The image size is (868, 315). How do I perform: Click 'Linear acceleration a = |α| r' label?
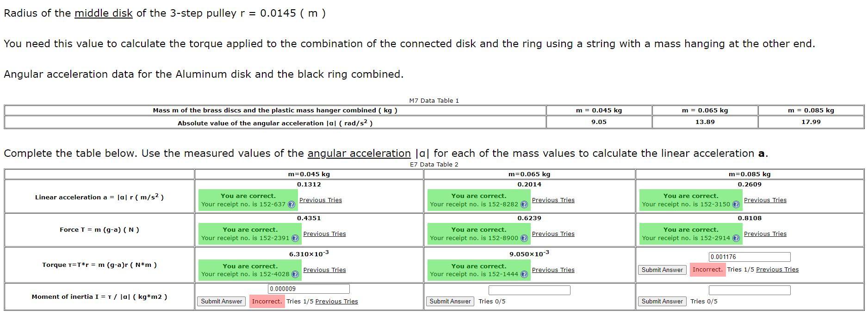[99, 197]
